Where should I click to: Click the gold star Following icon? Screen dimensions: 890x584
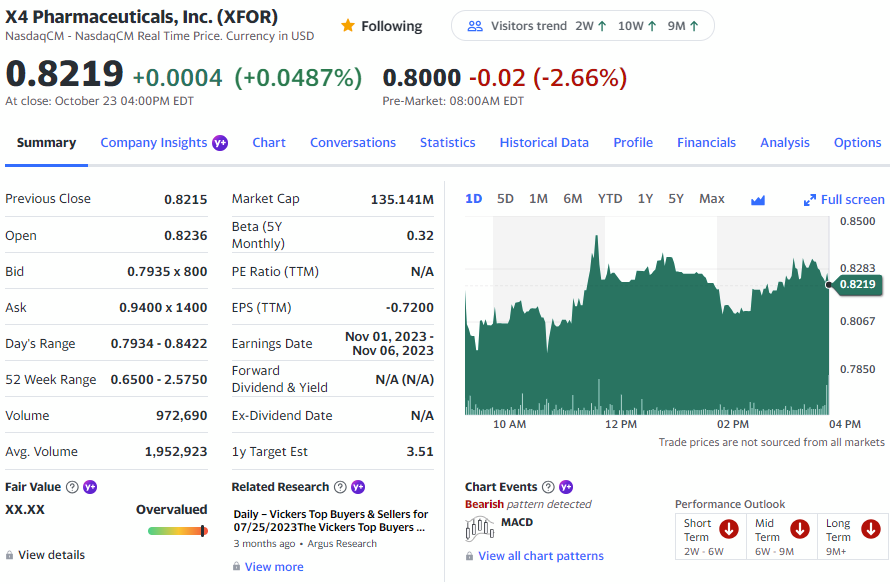point(348,26)
